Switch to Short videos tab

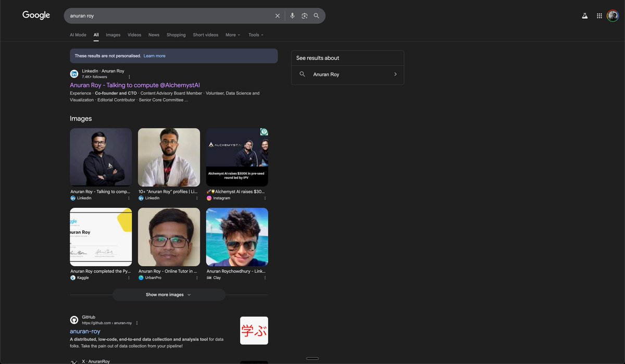click(206, 35)
